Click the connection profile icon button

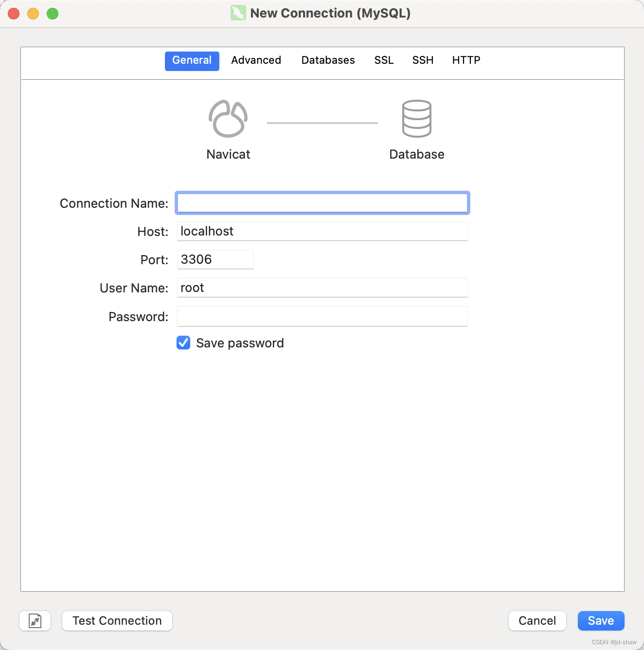[x=35, y=621]
